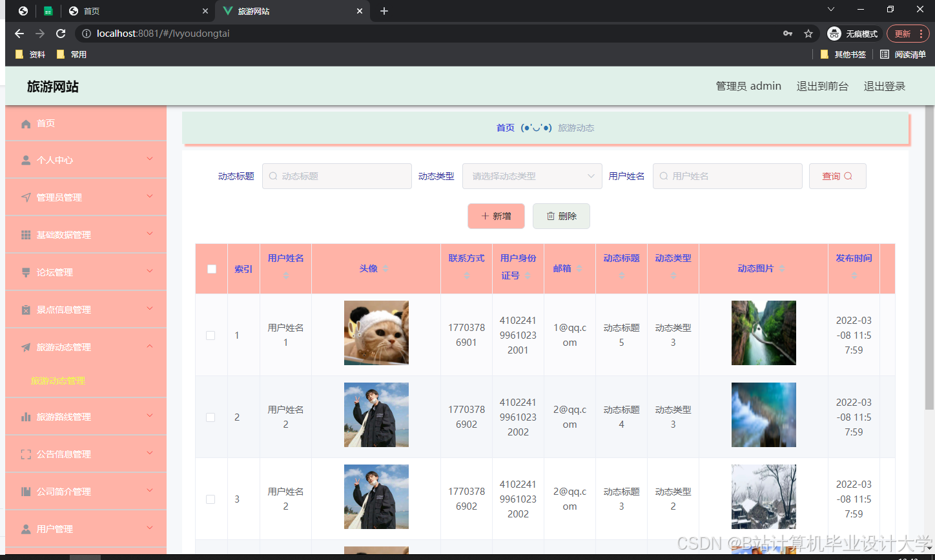Viewport: 935px width, 560px height.
Task: Click the sort arrows in 邮箱 column header
Action: click(x=579, y=268)
